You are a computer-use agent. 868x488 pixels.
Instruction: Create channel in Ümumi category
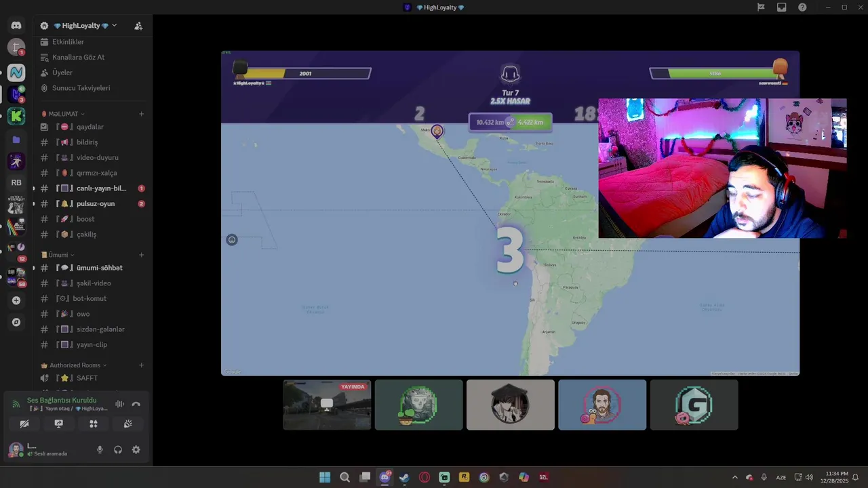pyautogui.click(x=142, y=255)
